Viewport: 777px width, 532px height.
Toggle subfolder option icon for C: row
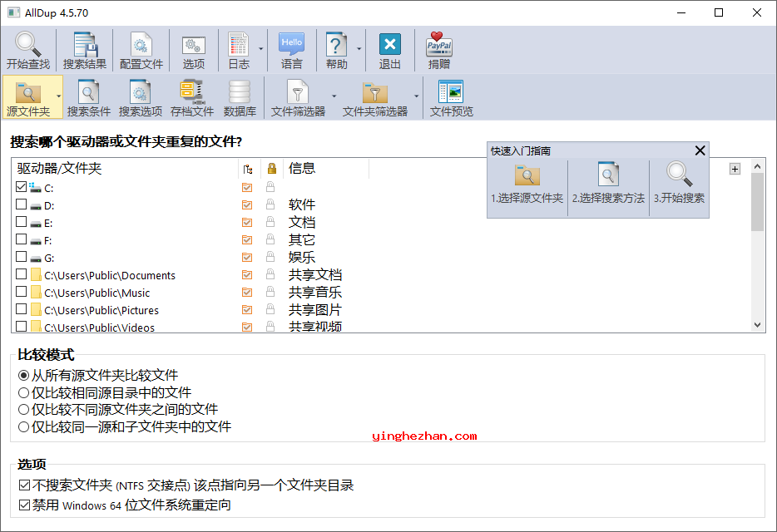[247, 187]
